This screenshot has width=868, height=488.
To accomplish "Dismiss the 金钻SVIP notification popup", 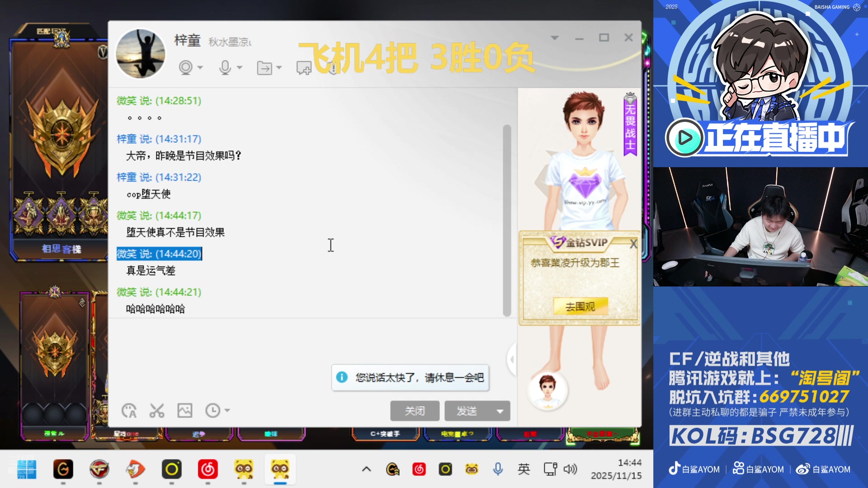I will point(633,244).
